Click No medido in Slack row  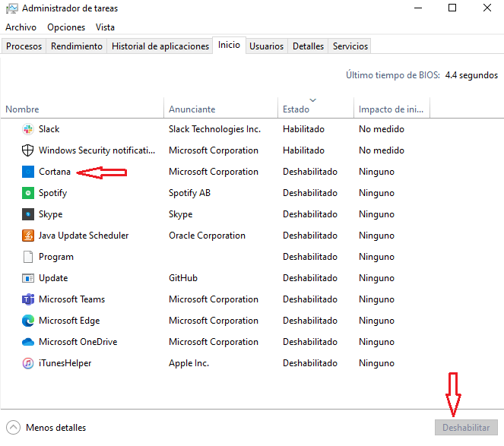[382, 129]
